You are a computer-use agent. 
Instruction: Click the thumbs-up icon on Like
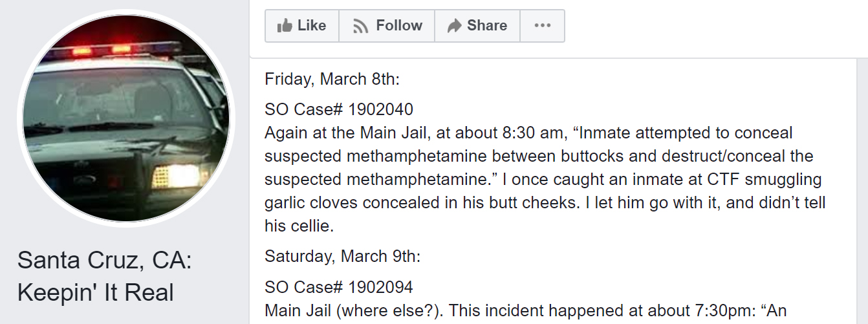(x=285, y=26)
